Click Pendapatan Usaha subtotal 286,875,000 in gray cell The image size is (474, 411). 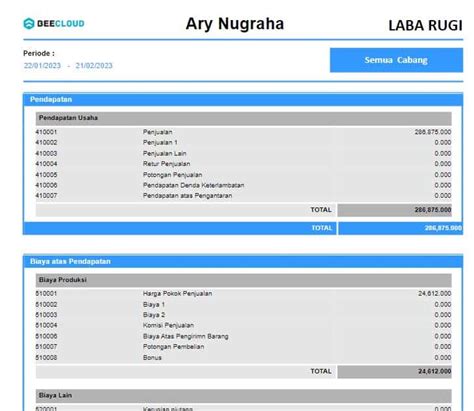pyautogui.click(x=395, y=210)
